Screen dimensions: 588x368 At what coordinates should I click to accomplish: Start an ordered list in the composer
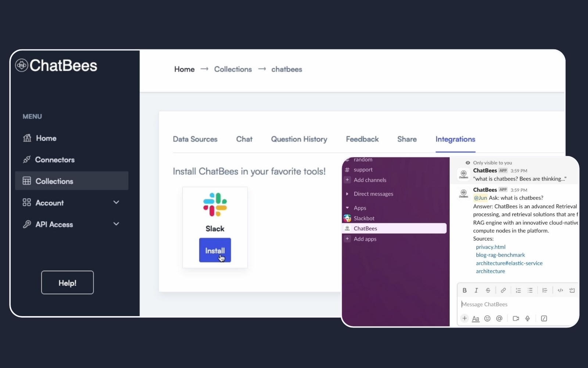click(x=518, y=290)
